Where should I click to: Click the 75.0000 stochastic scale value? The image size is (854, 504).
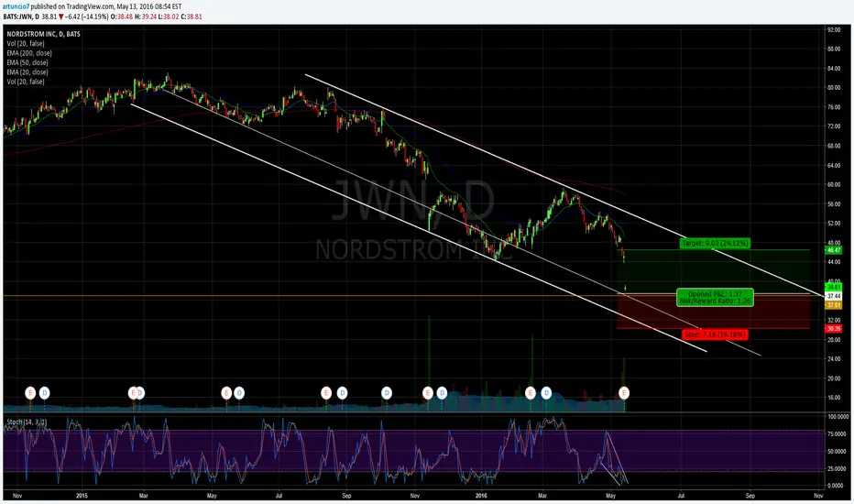838,434
